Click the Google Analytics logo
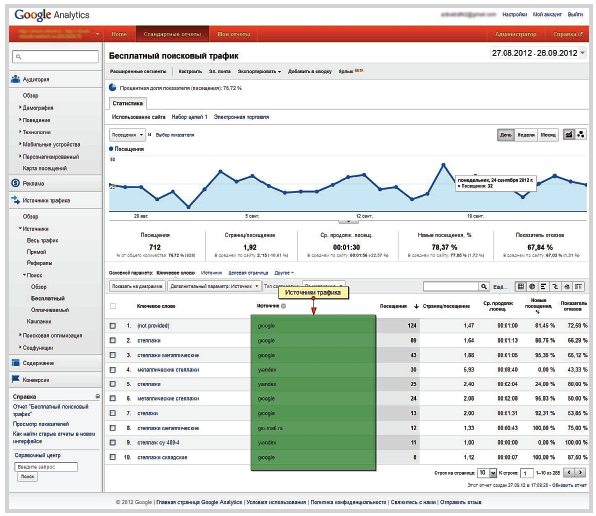 pyautogui.click(x=52, y=15)
